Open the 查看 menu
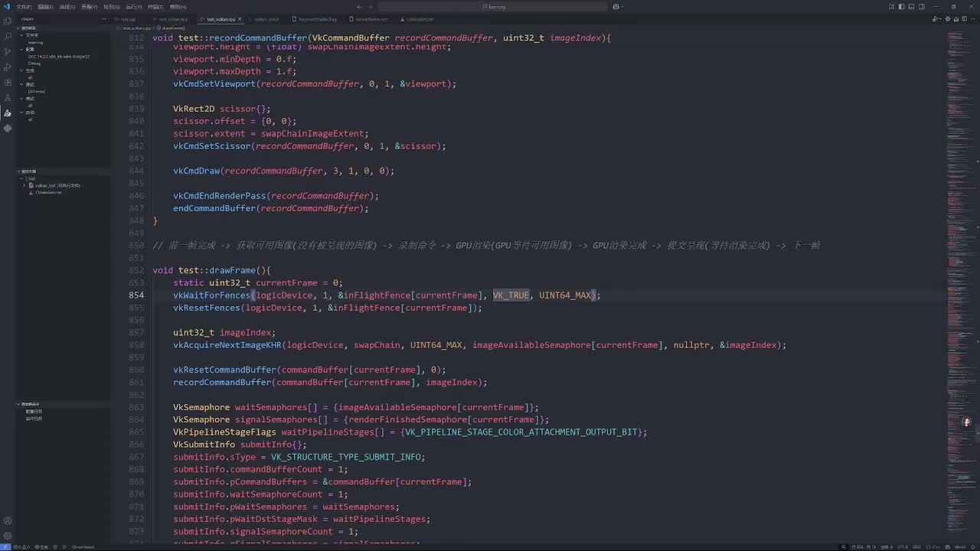This screenshot has height=551, width=980. tap(90, 6)
